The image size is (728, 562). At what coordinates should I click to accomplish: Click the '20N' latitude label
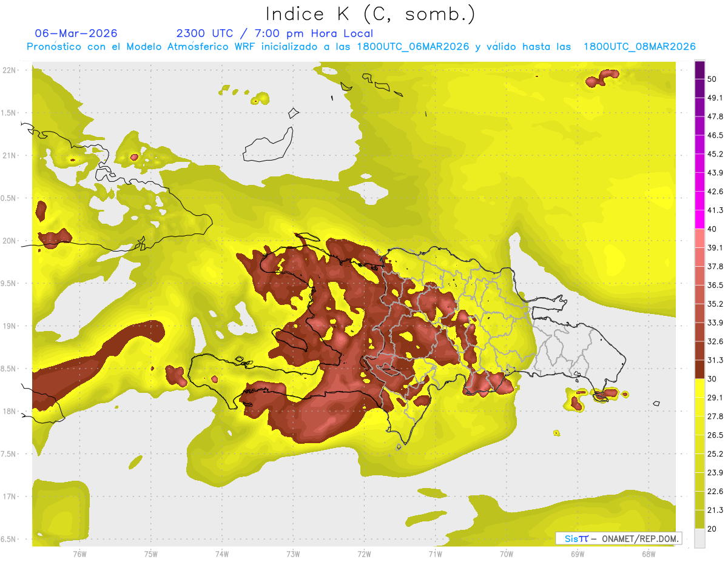[10, 241]
